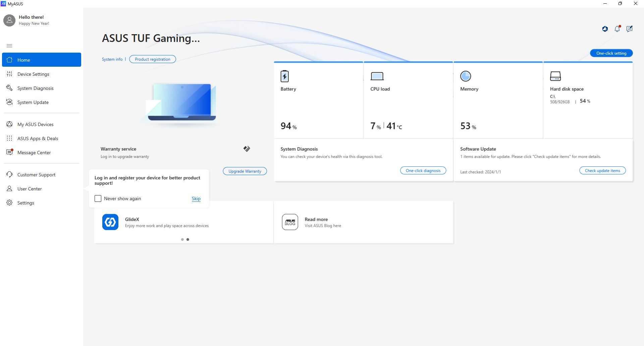Click the Battery 94% value

289,126
